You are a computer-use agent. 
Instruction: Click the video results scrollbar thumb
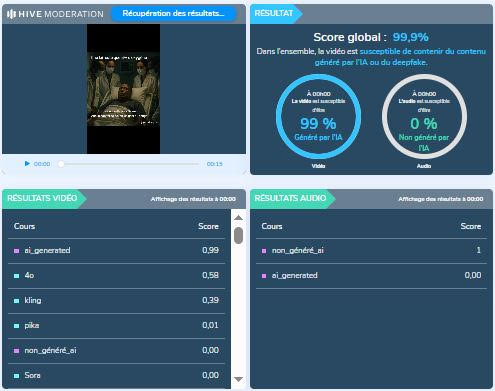238,235
